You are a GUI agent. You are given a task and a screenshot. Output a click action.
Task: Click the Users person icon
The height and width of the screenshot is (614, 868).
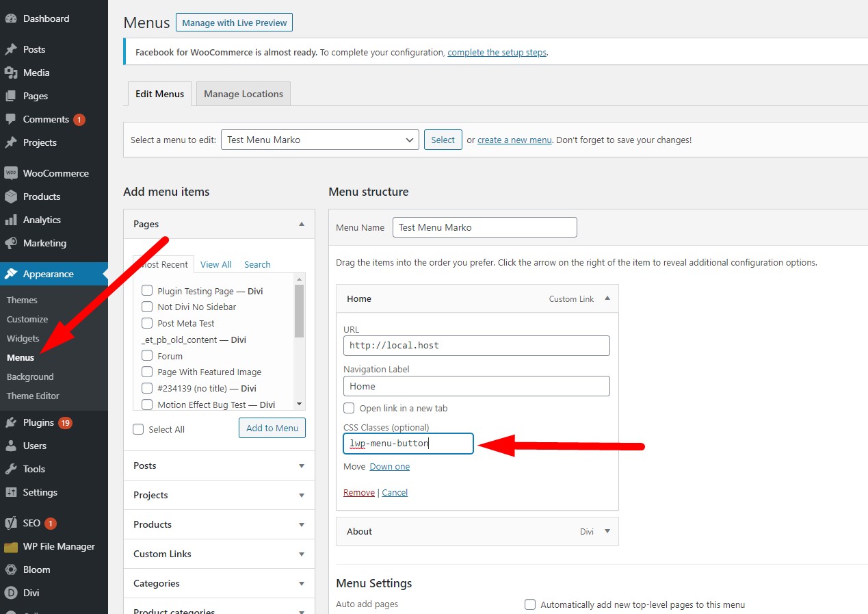(11, 446)
